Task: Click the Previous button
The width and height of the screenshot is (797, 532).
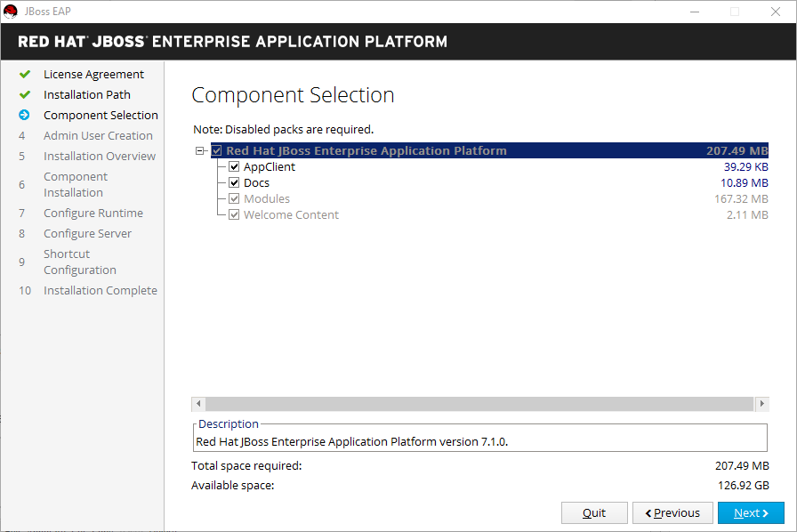Action: point(672,512)
